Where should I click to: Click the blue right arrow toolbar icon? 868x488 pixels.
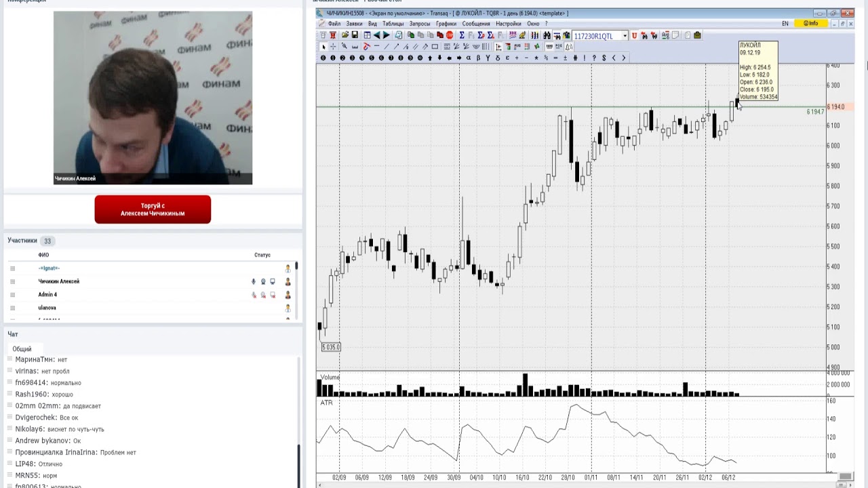click(x=387, y=35)
